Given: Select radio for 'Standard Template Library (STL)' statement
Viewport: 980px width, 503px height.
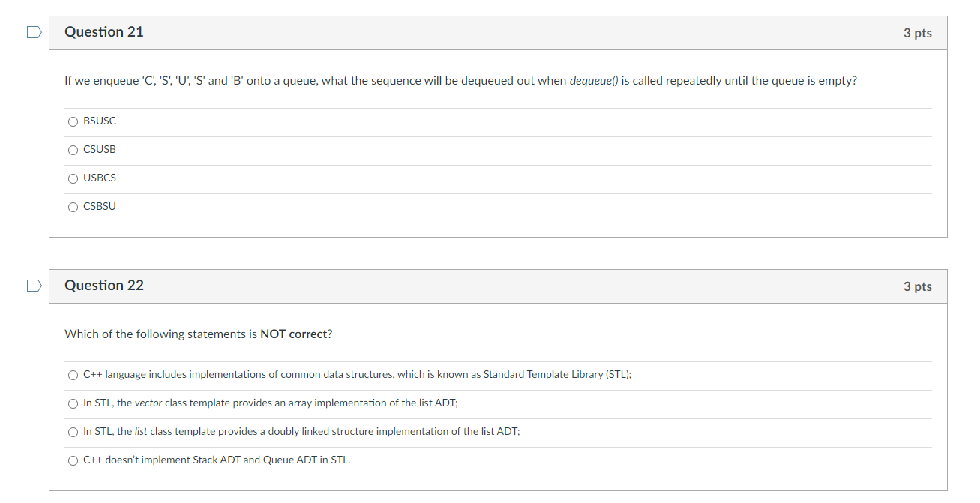Looking at the screenshot, I should point(73,375).
